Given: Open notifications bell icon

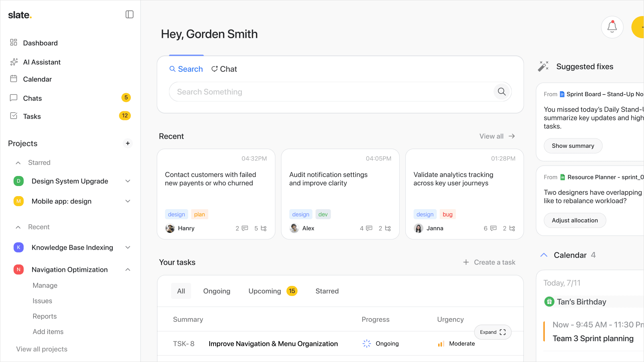Looking at the screenshot, I should point(612,27).
